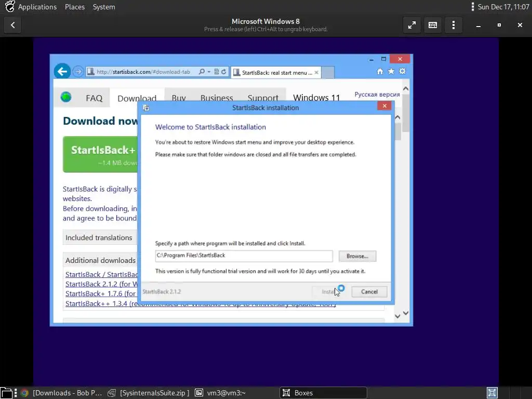Click Cancel in the installation dialog
Image resolution: width=532 pixels, height=399 pixels.
tap(369, 292)
